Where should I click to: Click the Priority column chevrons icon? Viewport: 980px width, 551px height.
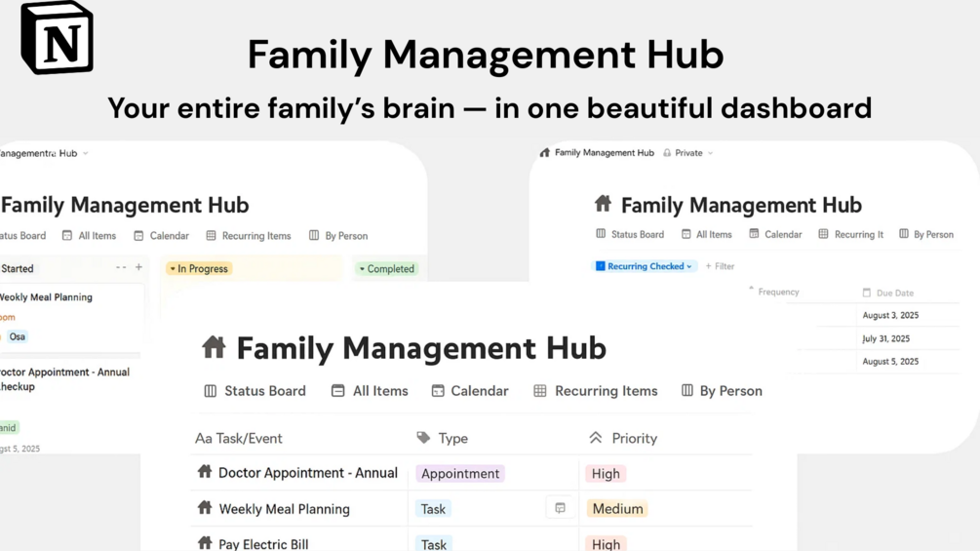click(596, 437)
